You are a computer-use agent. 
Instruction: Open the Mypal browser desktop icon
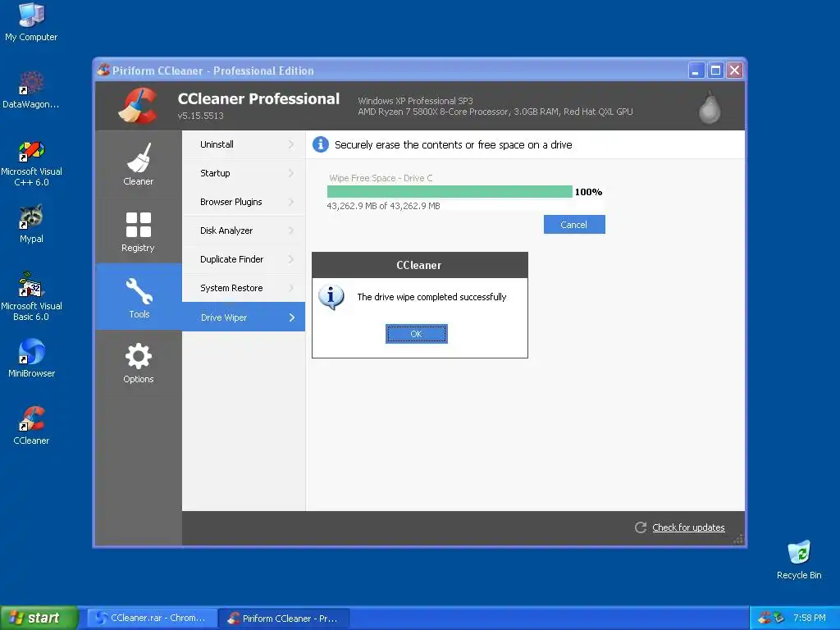(x=31, y=217)
